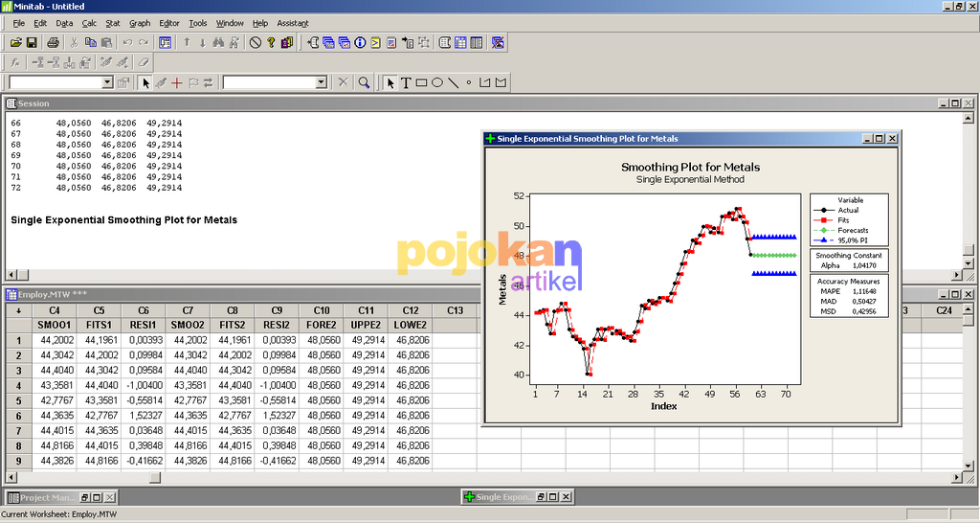Open the File menu
This screenshot has height=523, width=980.
coord(19,23)
